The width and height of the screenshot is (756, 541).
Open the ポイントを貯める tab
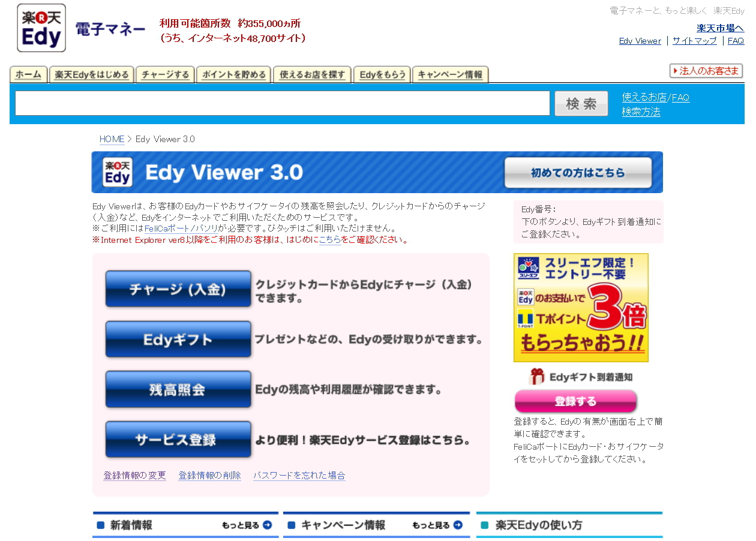[234, 74]
